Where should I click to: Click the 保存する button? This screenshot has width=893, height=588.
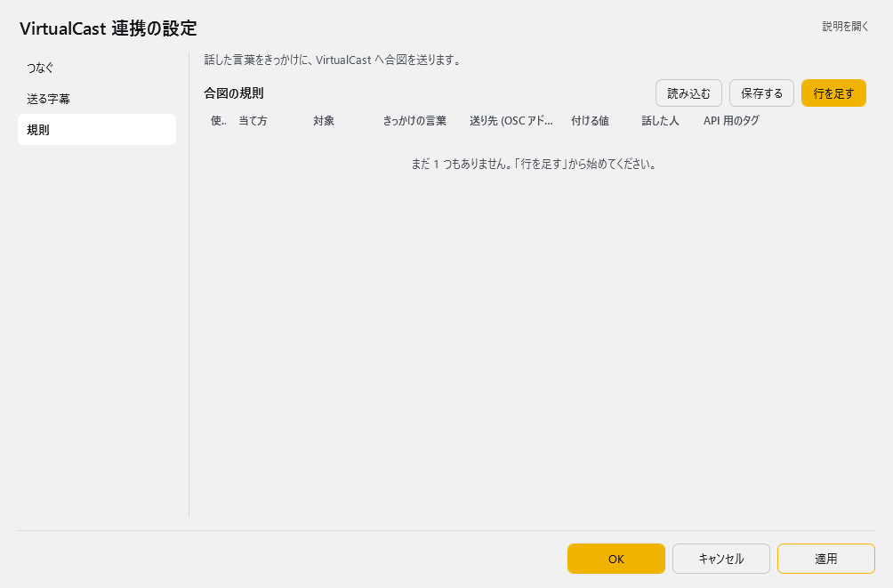pos(761,93)
